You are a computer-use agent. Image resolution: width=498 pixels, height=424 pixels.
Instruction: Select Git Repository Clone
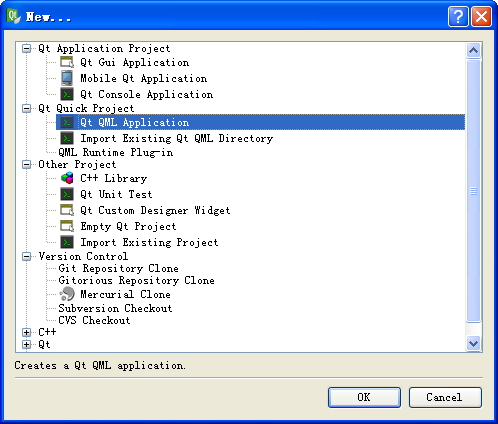pos(118,268)
